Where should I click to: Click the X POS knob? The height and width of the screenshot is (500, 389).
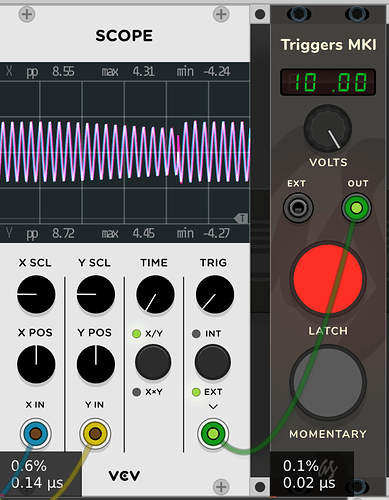(36, 364)
